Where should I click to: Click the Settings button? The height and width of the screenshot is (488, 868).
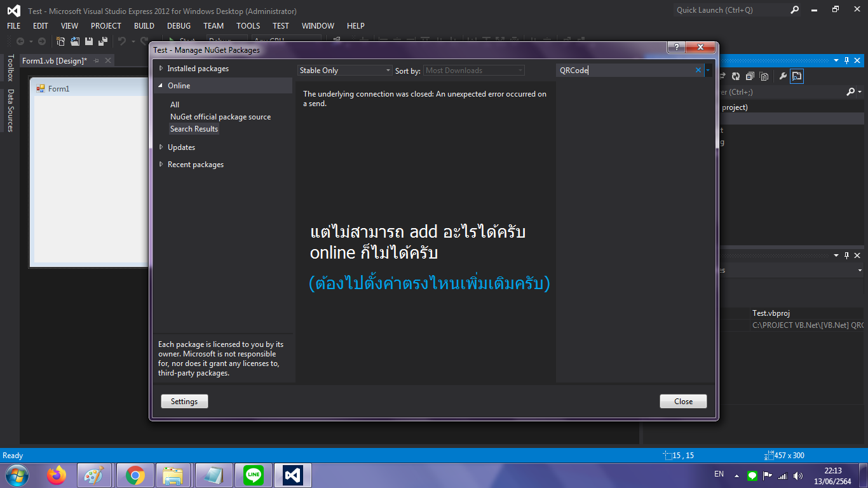(184, 402)
